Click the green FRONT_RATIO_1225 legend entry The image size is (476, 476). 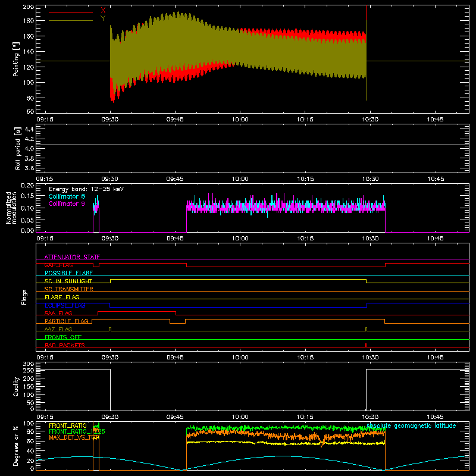tap(77, 431)
